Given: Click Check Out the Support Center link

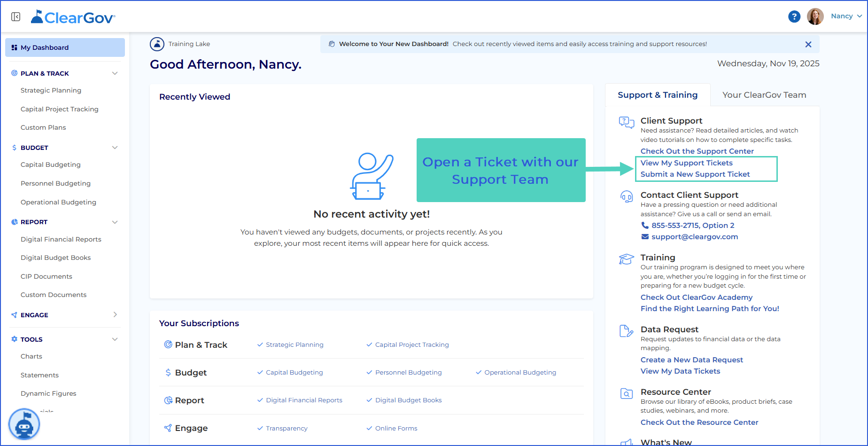Looking at the screenshot, I should coord(697,151).
